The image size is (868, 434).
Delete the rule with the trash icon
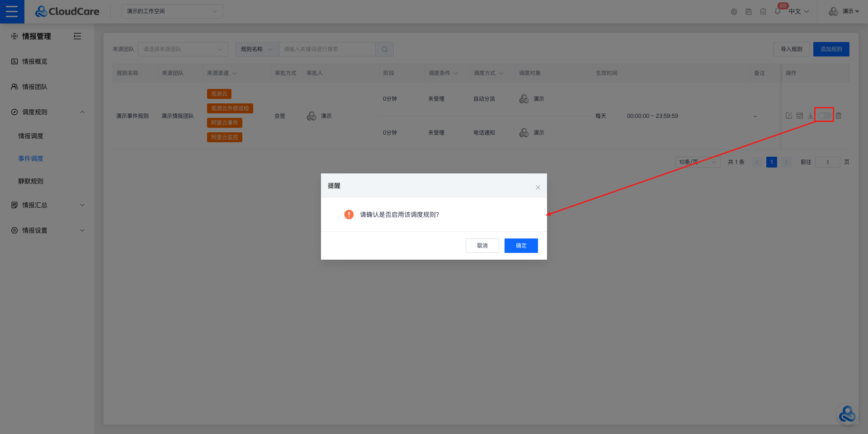pos(839,116)
